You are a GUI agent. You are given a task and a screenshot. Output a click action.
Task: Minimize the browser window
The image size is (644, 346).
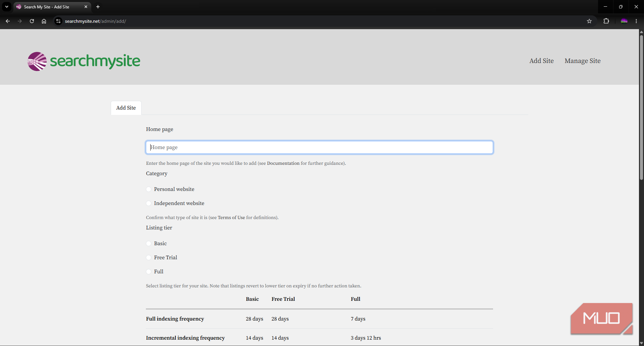coord(605,7)
